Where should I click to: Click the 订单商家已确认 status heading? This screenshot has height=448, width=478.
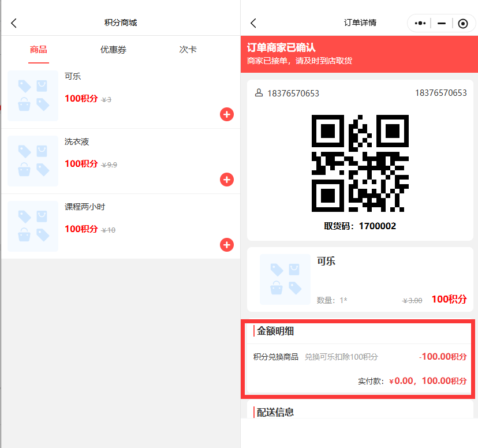[x=281, y=47]
